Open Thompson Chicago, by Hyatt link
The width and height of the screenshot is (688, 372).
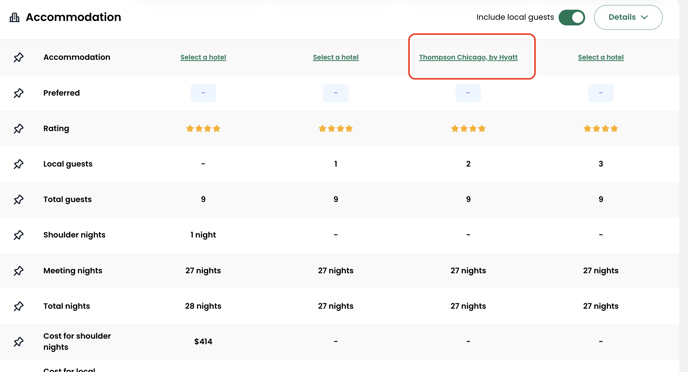coord(468,57)
